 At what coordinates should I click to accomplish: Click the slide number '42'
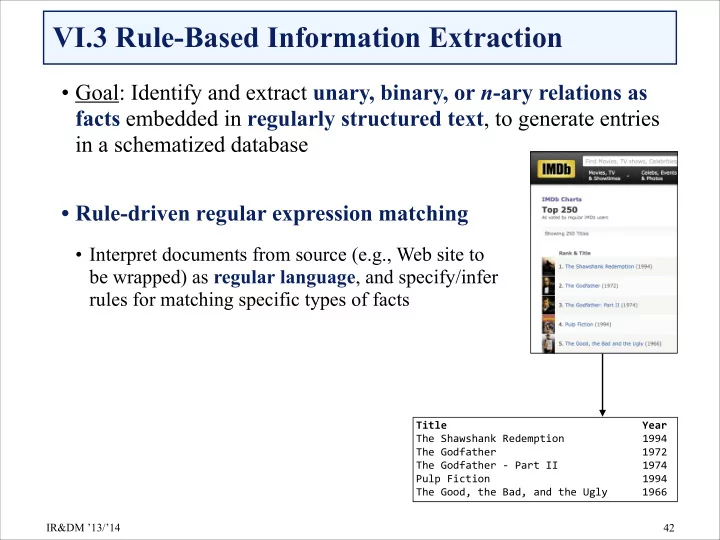[x=669, y=528]
